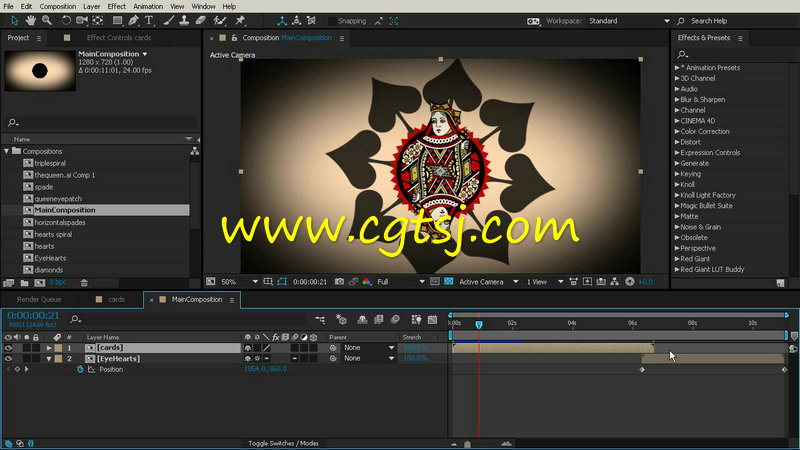
Task: Select the Selection arrow tool
Action: coord(14,20)
